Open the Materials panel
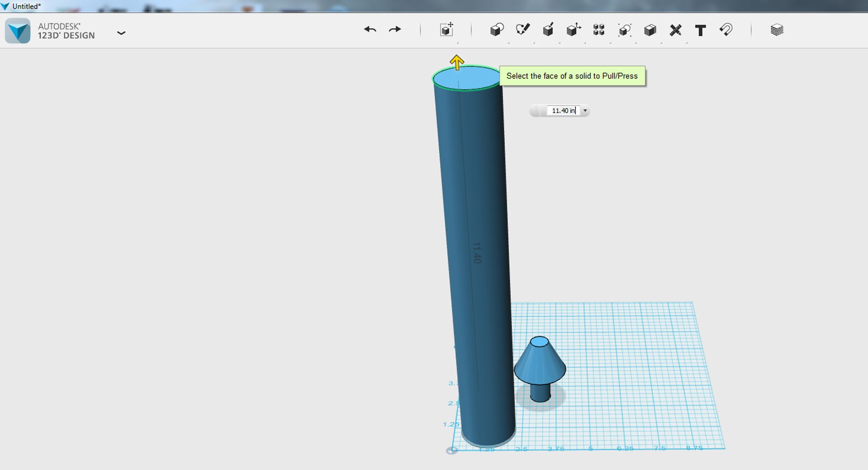868x470 pixels. [x=777, y=30]
